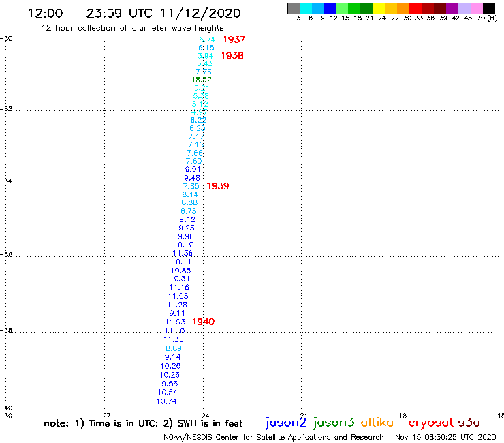The height and width of the screenshot is (443, 504).
Task: Click the reading 9.55
Action: click(170, 384)
